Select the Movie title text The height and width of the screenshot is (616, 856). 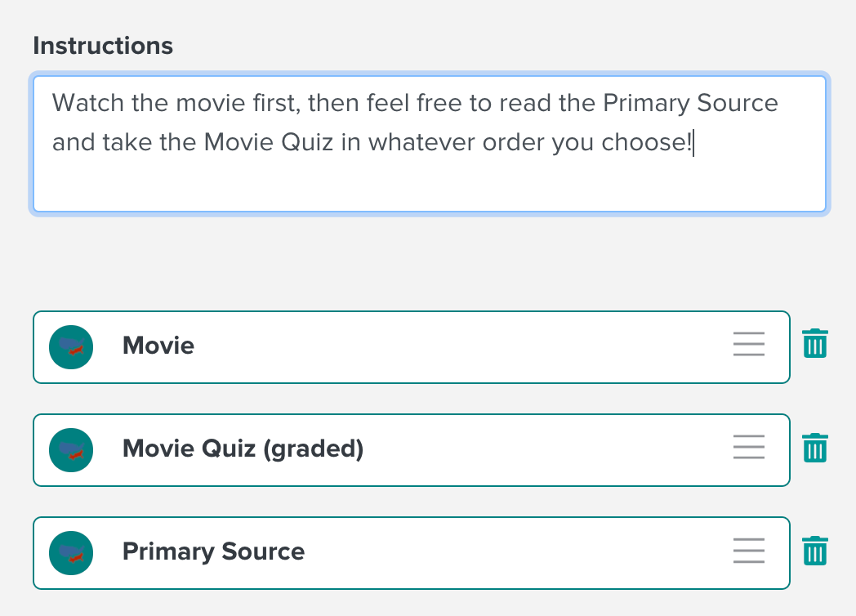(158, 346)
